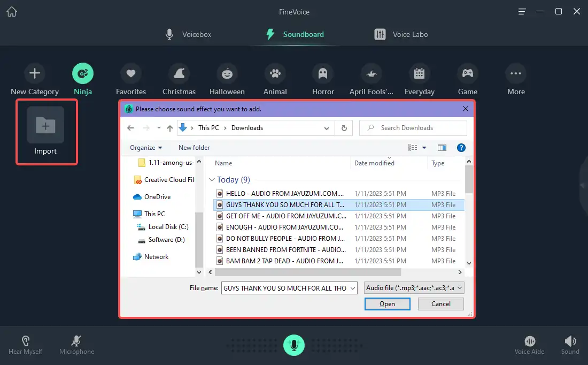Open the Everyday sound category
Screen dimensions: 588x365
(x=419, y=80)
